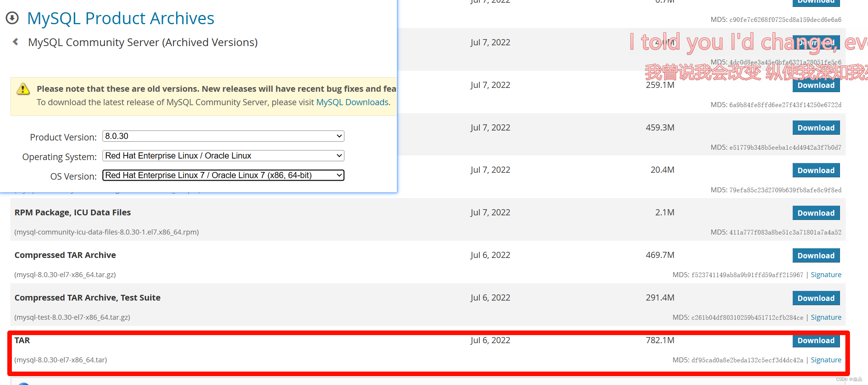
Task: Click the back chevron before MySQL Community Server
Action: (15, 42)
